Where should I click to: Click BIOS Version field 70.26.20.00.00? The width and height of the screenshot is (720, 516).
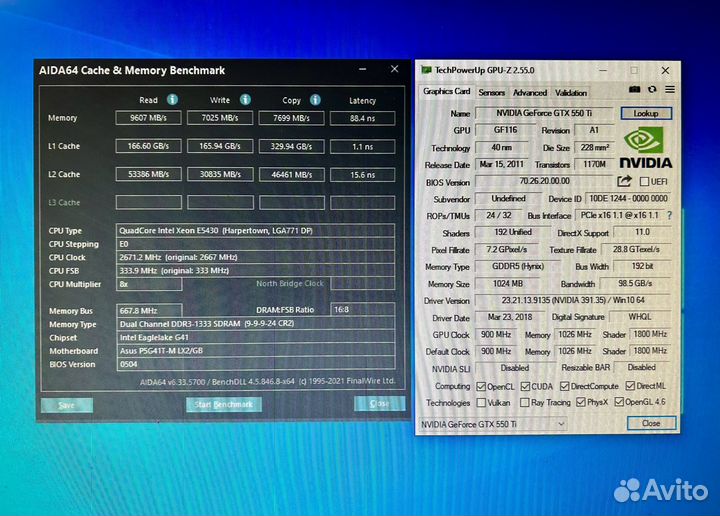tap(544, 181)
